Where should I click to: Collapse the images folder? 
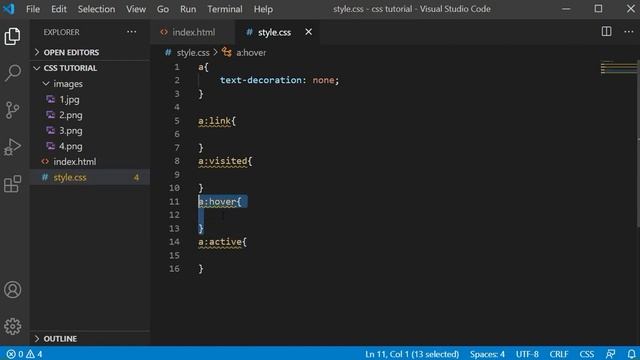46,84
